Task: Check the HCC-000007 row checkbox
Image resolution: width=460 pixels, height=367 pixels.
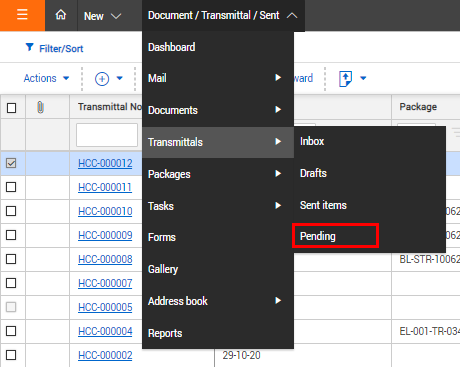Action: 11,283
